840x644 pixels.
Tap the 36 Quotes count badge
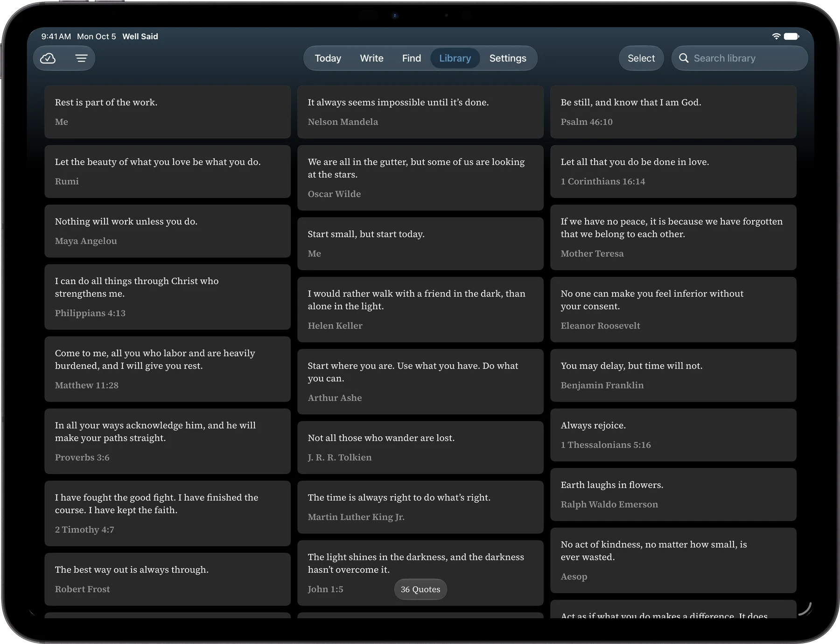point(420,589)
